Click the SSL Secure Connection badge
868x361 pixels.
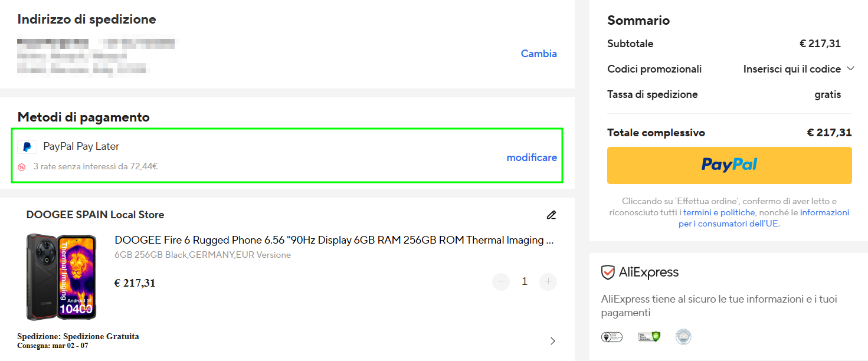648,337
